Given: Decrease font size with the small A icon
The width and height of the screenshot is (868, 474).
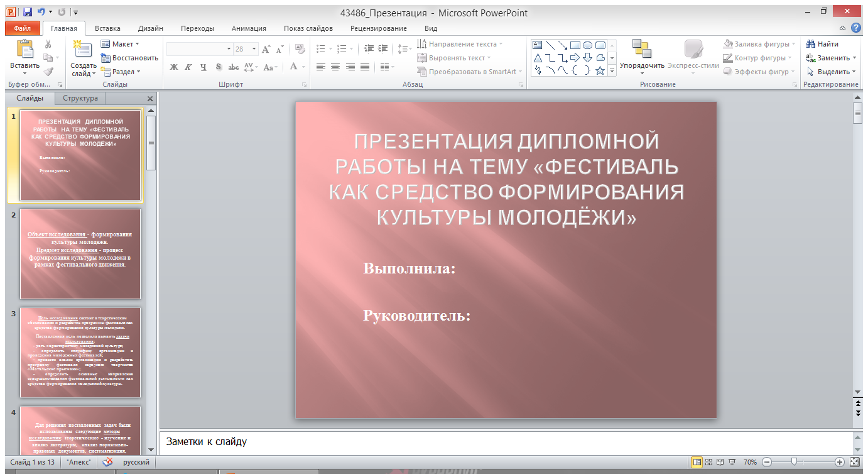Looking at the screenshot, I should pyautogui.click(x=279, y=49).
